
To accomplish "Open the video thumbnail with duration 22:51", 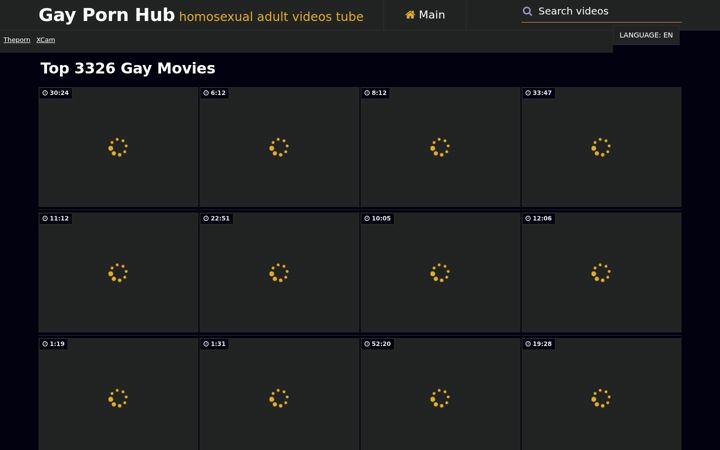I will pos(279,272).
